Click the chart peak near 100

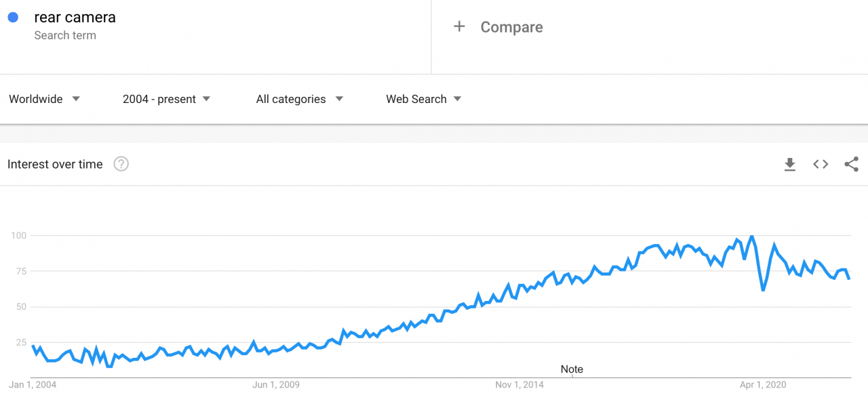click(751, 236)
